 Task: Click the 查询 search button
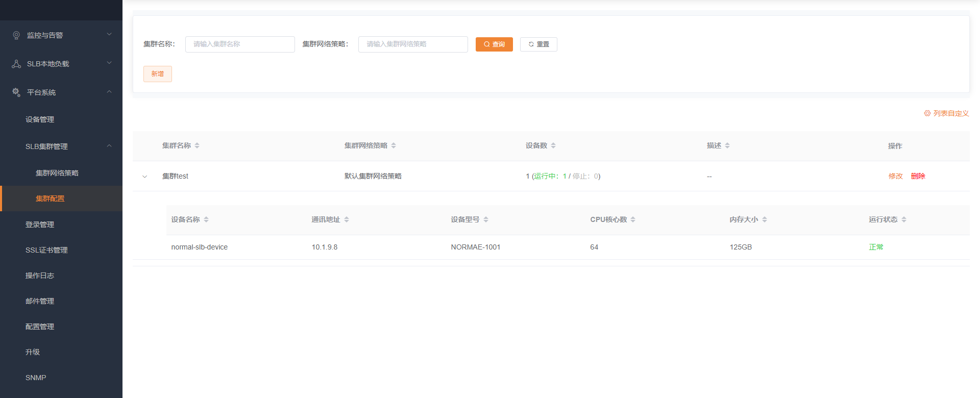point(494,44)
